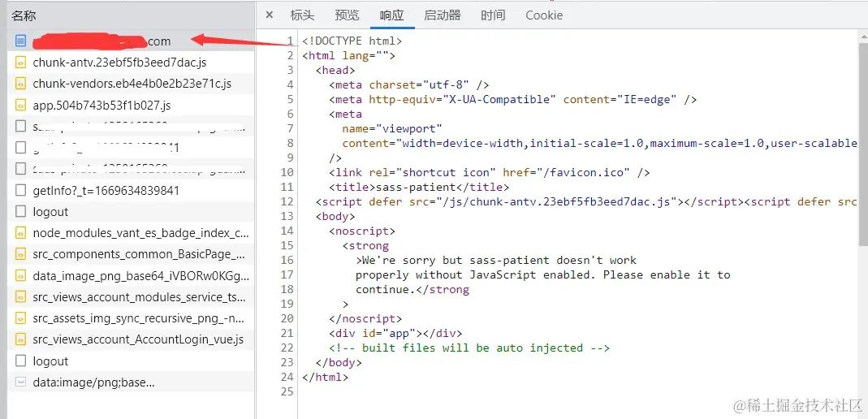This screenshot has width=868, height=419.
Task: Click the file icon of logout under getInfo
Action: point(20,211)
